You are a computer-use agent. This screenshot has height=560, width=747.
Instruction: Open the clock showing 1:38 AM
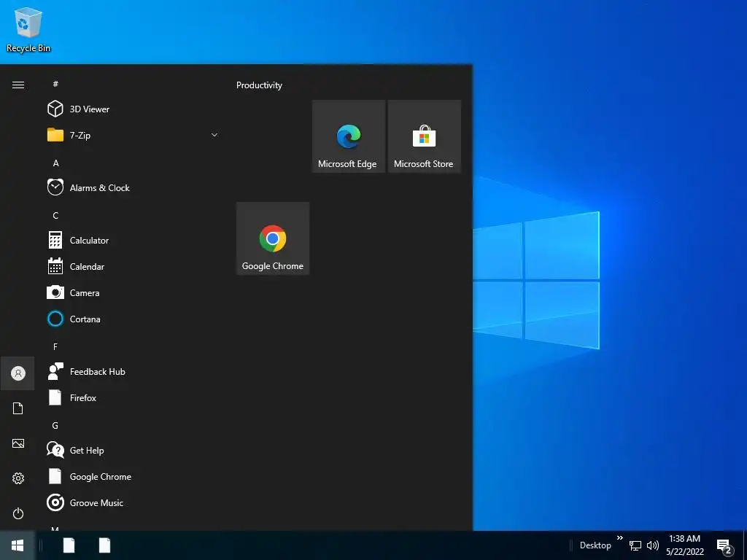pyautogui.click(x=684, y=545)
